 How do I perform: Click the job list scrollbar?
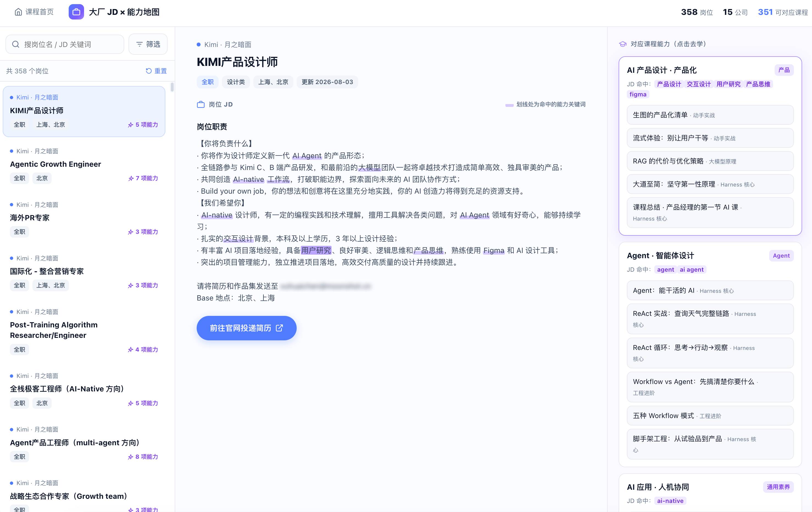[x=172, y=87]
